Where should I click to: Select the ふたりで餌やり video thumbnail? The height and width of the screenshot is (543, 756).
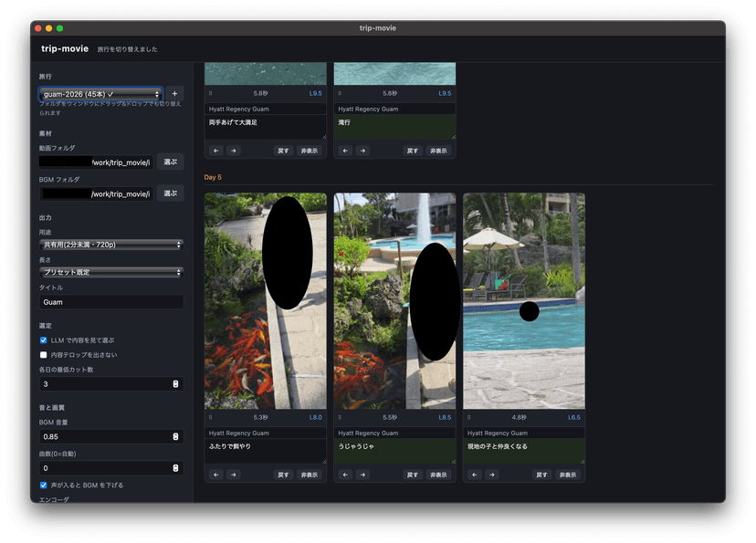pyautogui.click(x=265, y=301)
